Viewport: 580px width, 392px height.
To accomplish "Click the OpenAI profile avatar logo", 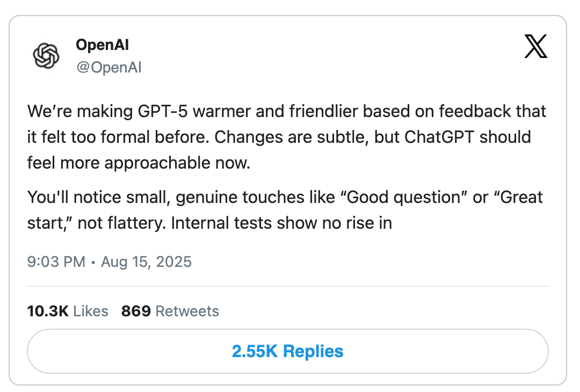I will [x=46, y=55].
